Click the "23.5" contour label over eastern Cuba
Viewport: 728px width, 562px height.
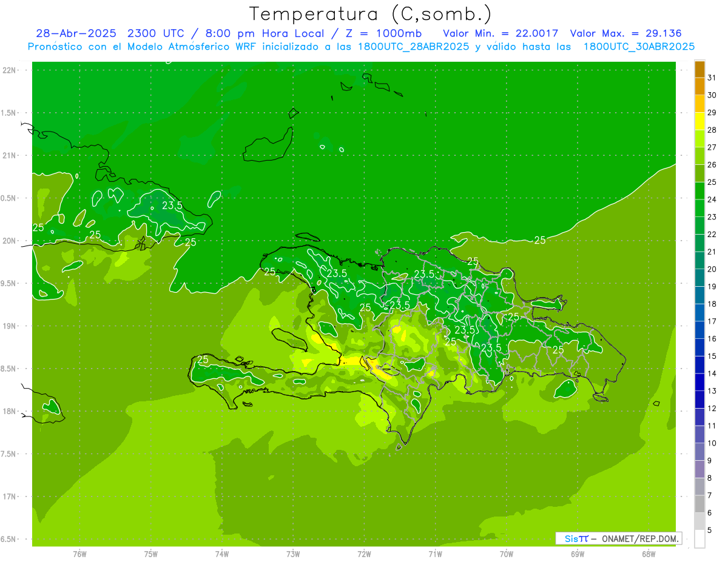[x=172, y=206]
